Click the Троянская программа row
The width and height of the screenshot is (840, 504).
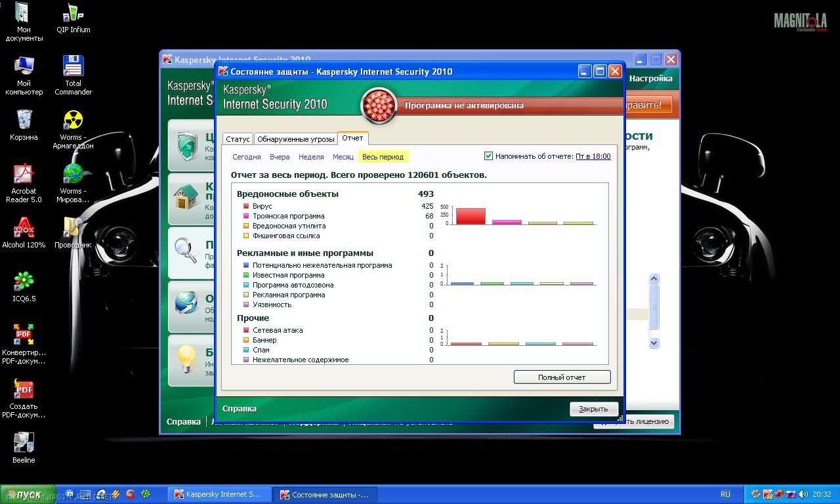coord(338,216)
